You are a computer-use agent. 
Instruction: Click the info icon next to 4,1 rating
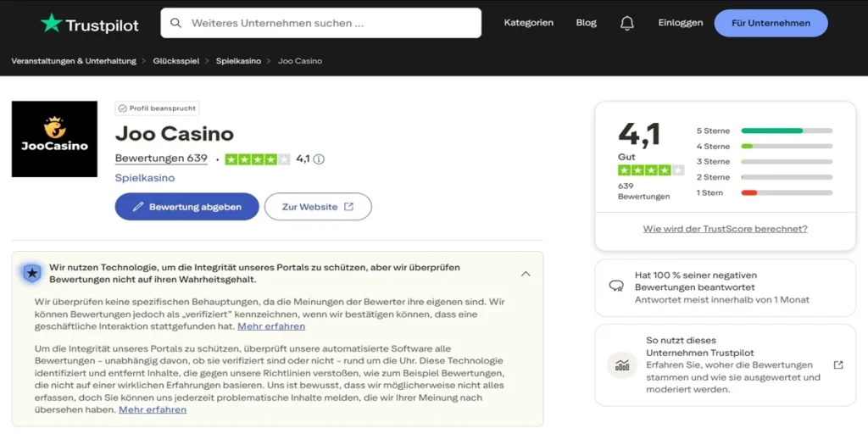tap(319, 159)
